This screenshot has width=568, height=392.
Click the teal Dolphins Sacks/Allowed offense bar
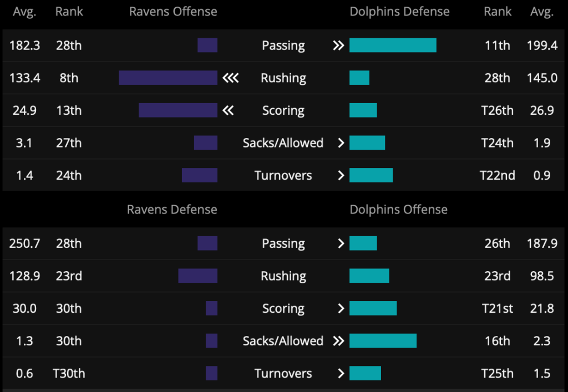(x=383, y=340)
